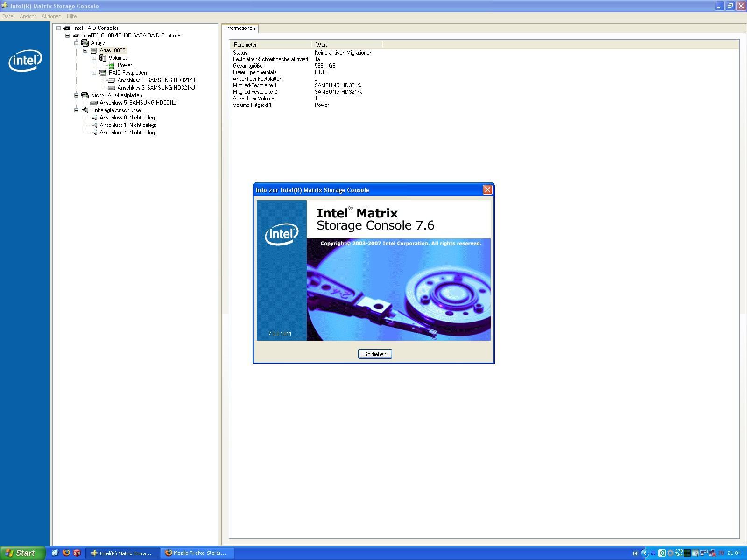
Task: Select the Anschluss 0 Nicht belegt port icon
Action: click(x=94, y=118)
